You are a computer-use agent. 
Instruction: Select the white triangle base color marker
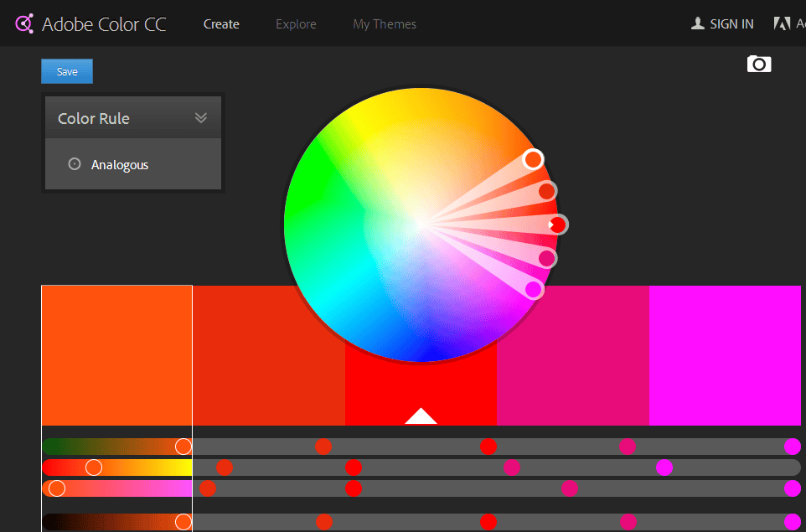tap(421, 416)
